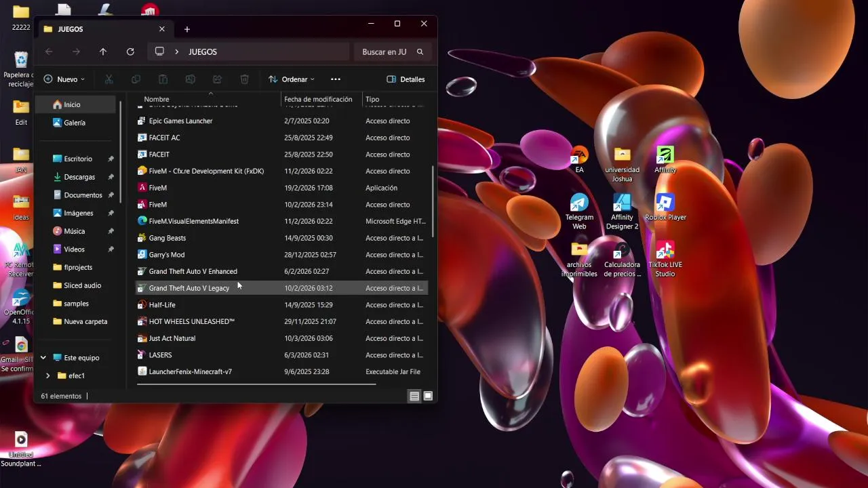This screenshot has height=488, width=868.
Task: Click the Rename icon in toolbar
Action: click(x=191, y=79)
